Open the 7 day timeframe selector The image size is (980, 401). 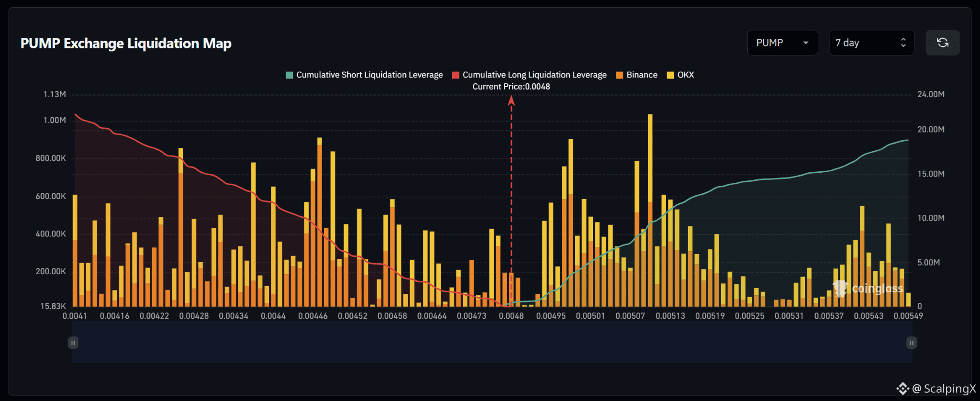click(x=871, y=43)
